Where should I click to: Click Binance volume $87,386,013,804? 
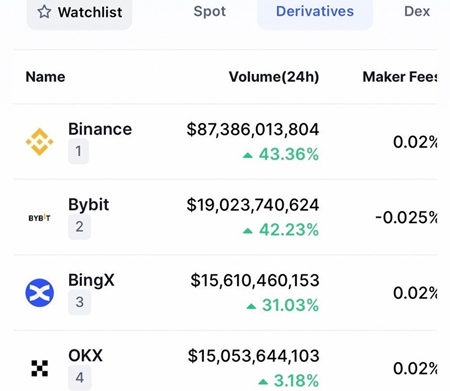(253, 129)
